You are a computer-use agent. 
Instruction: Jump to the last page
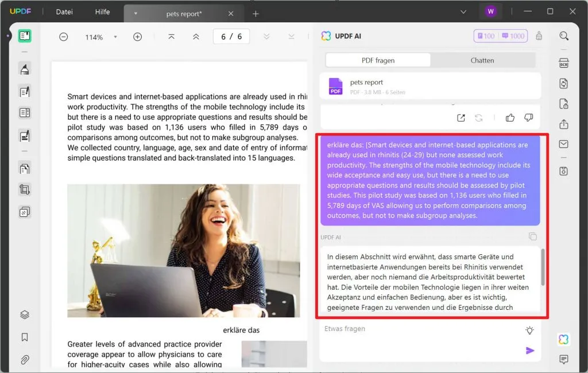(291, 37)
